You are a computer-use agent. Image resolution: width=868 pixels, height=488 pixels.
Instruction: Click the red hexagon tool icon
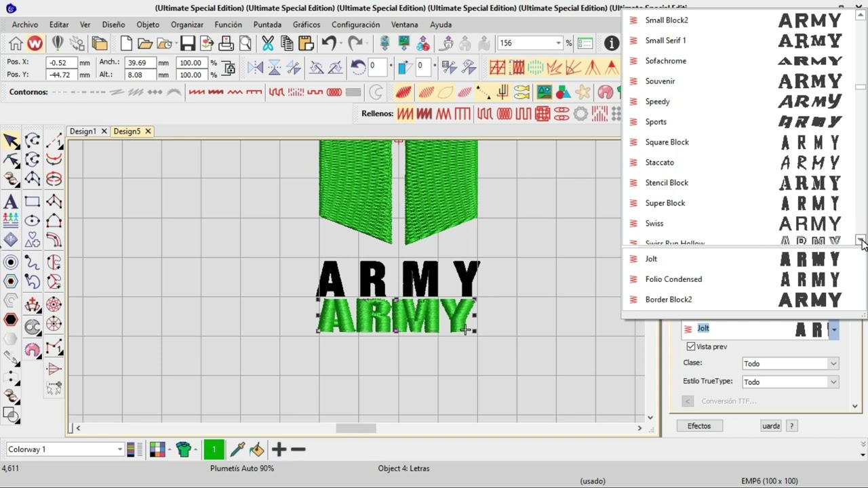[11, 320]
